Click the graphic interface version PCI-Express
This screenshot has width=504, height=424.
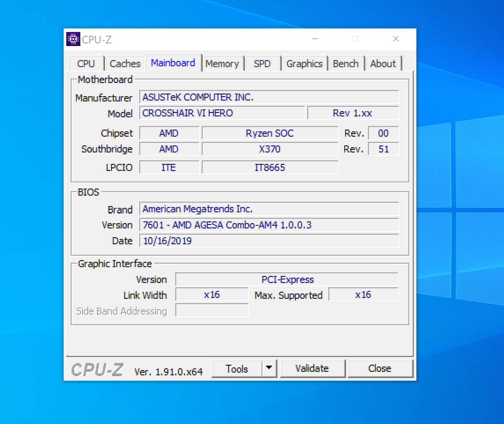click(287, 279)
